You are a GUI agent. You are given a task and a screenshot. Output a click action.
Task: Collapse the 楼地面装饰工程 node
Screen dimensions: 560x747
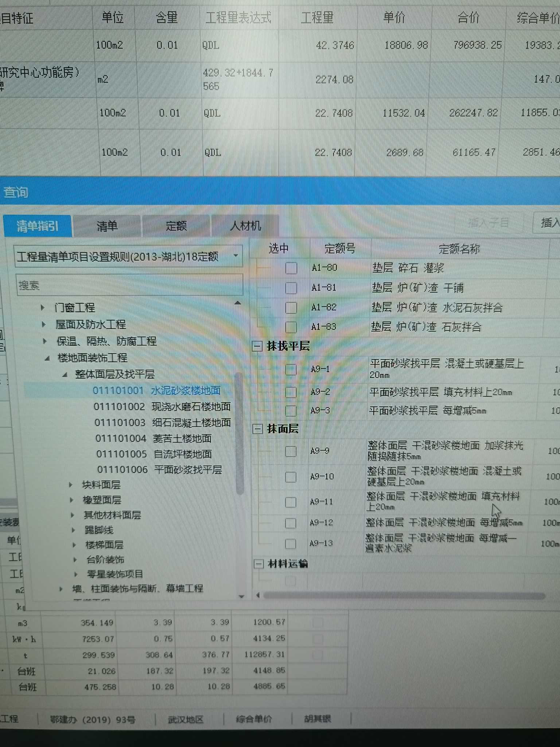pos(47,358)
